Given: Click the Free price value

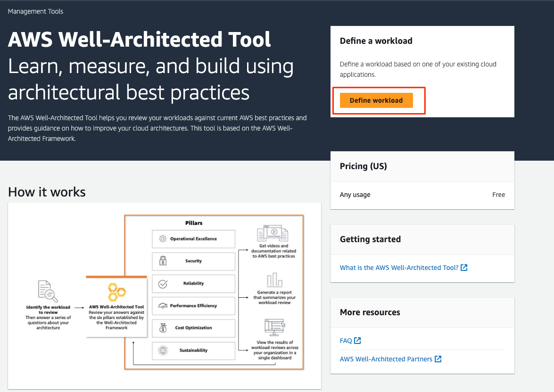Looking at the screenshot, I should 498,195.
